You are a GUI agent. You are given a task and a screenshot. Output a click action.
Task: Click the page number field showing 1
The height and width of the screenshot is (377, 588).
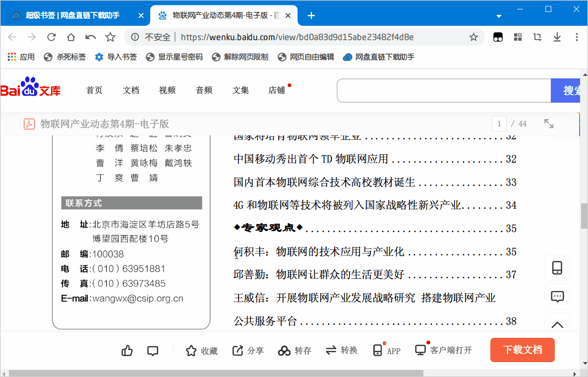[499, 124]
